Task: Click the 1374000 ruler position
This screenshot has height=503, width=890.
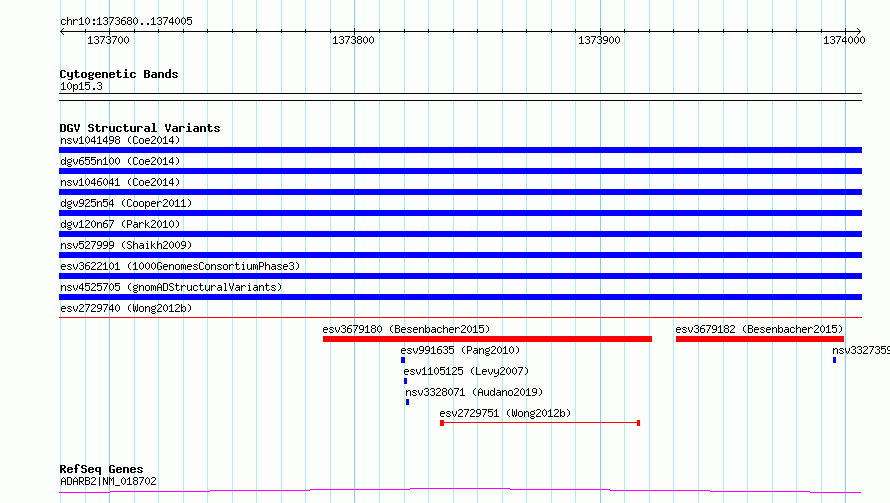Action: 844,40
